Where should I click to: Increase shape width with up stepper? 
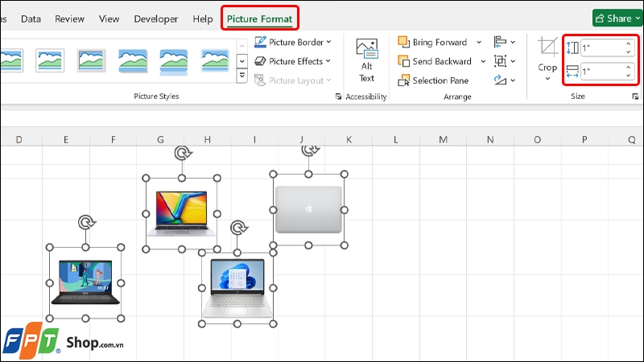coord(629,68)
